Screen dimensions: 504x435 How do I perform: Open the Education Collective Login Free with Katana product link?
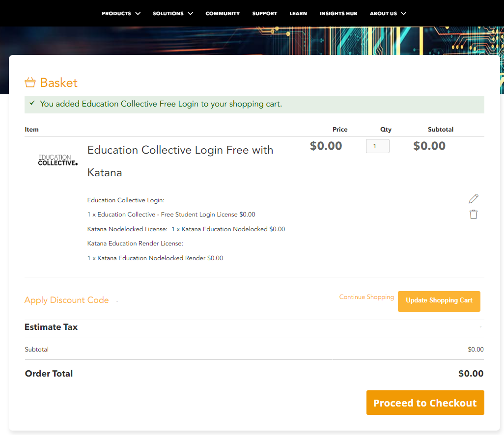click(x=180, y=161)
